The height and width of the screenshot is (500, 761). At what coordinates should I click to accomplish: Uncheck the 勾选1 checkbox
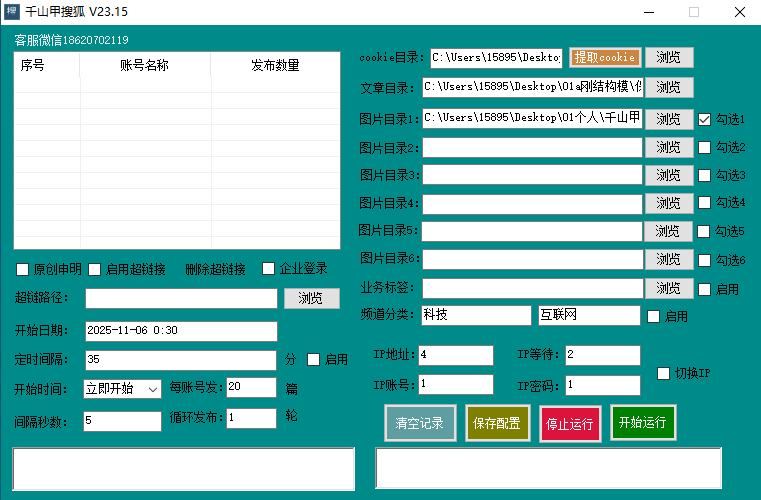(704, 119)
